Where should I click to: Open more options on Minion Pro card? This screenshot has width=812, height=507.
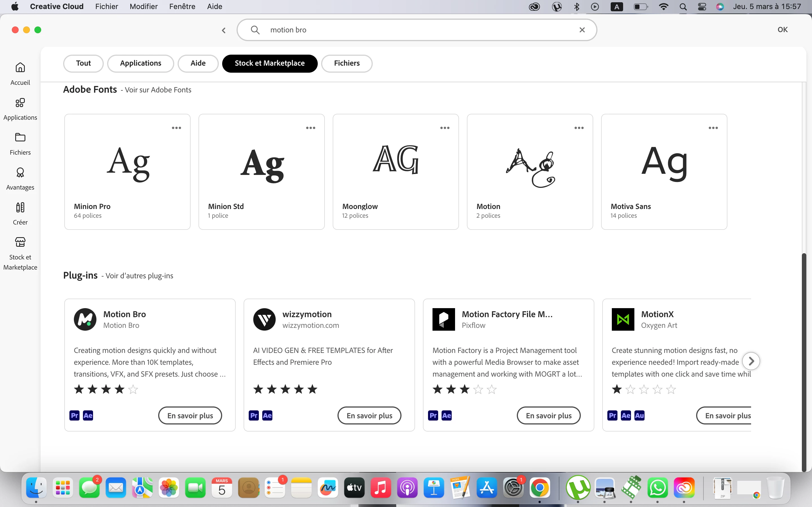[176, 128]
